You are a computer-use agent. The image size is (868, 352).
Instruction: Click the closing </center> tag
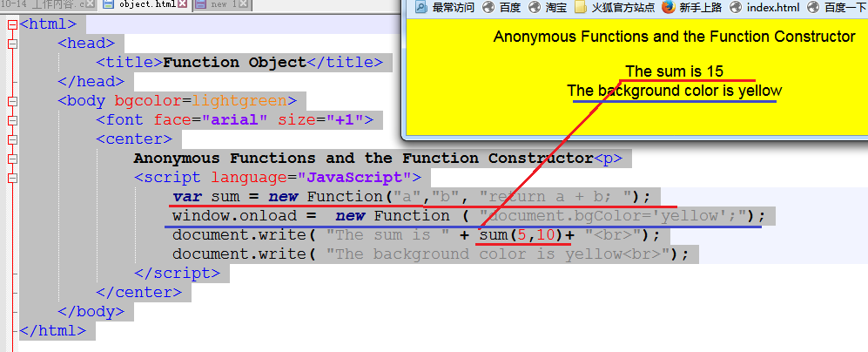(138, 293)
